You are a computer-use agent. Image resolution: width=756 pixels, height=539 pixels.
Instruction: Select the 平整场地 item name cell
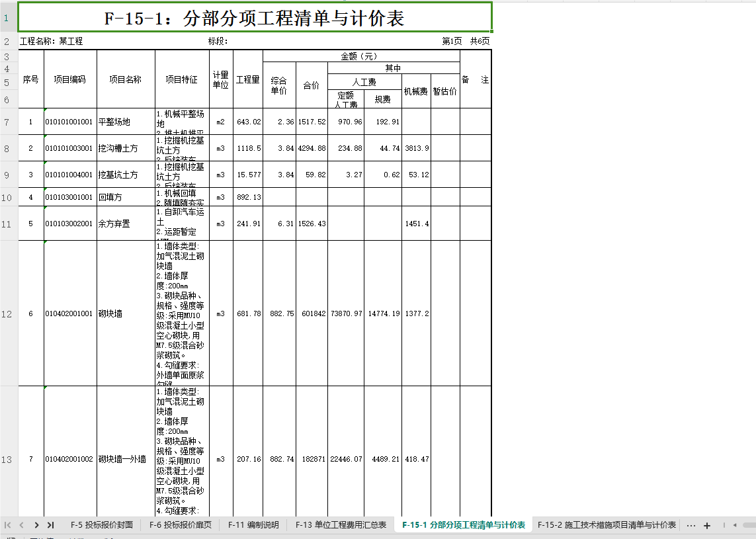(x=126, y=122)
